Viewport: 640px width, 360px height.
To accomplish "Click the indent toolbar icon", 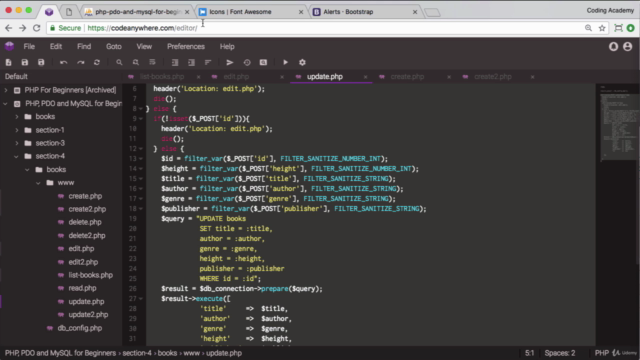I will (191, 62).
